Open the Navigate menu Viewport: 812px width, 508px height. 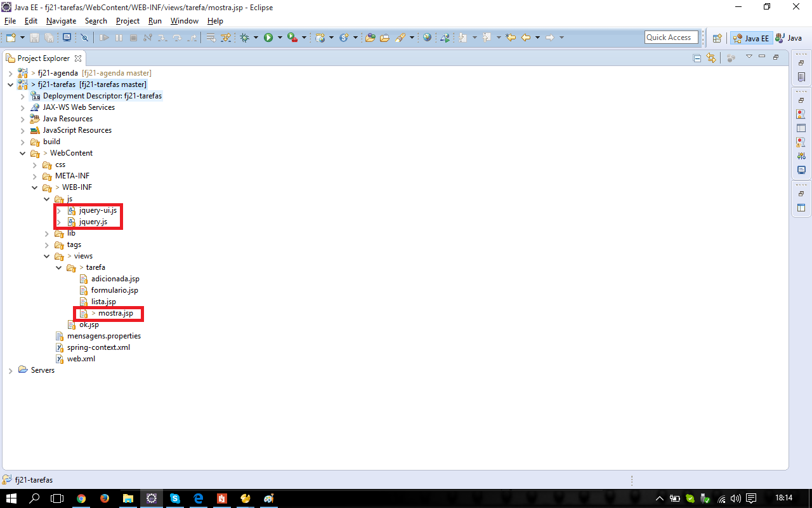tap(61, 21)
